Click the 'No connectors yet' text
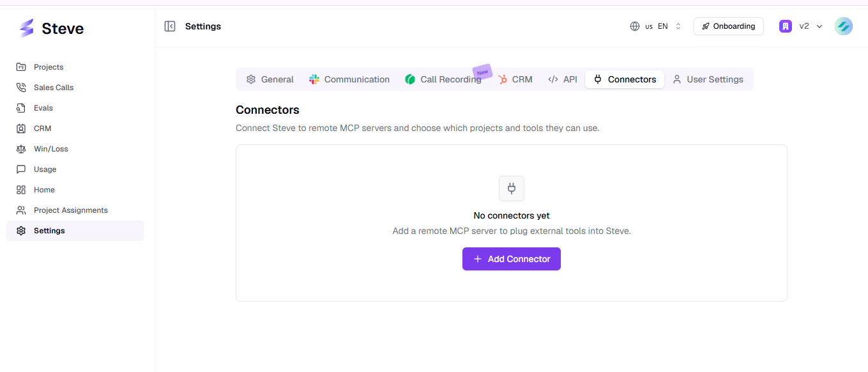This screenshot has width=868, height=372. [x=512, y=215]
